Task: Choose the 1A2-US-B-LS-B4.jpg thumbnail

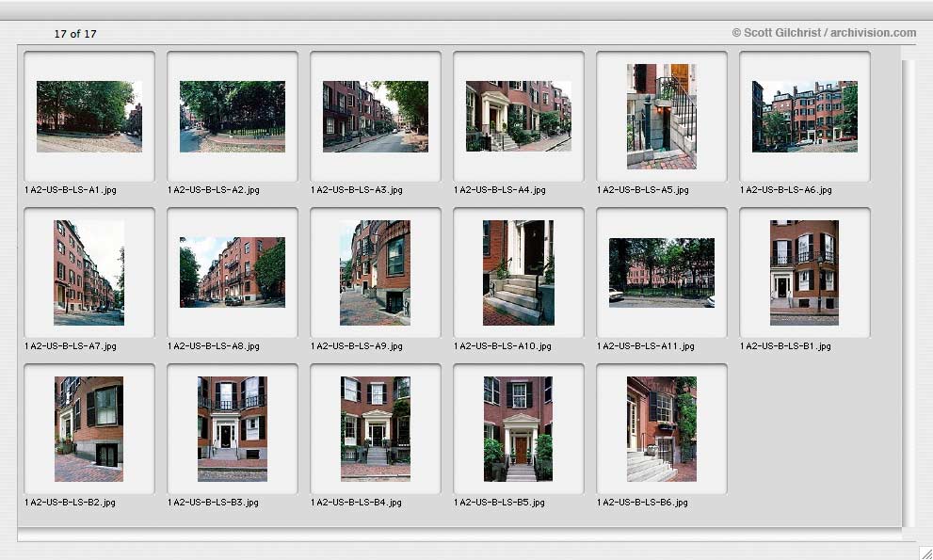Action: [x=376, y=429]
